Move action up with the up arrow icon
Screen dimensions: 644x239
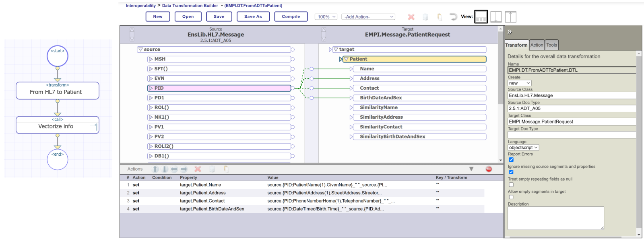(155, 169)
